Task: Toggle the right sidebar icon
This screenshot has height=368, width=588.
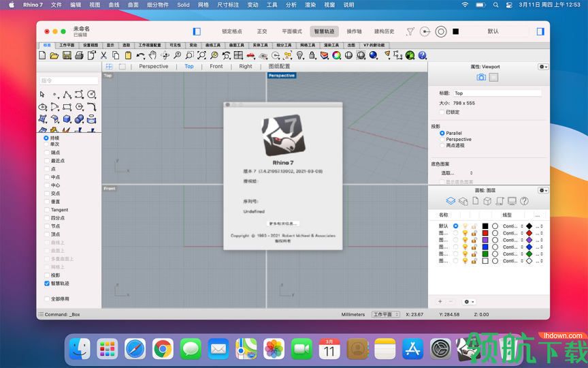Action: tap(540, 31)
